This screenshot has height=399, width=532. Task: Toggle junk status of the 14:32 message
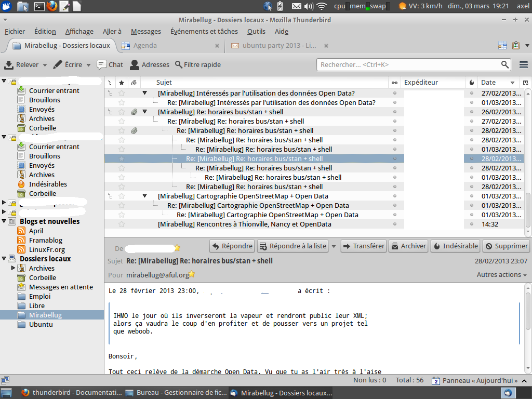click(472, 224)
